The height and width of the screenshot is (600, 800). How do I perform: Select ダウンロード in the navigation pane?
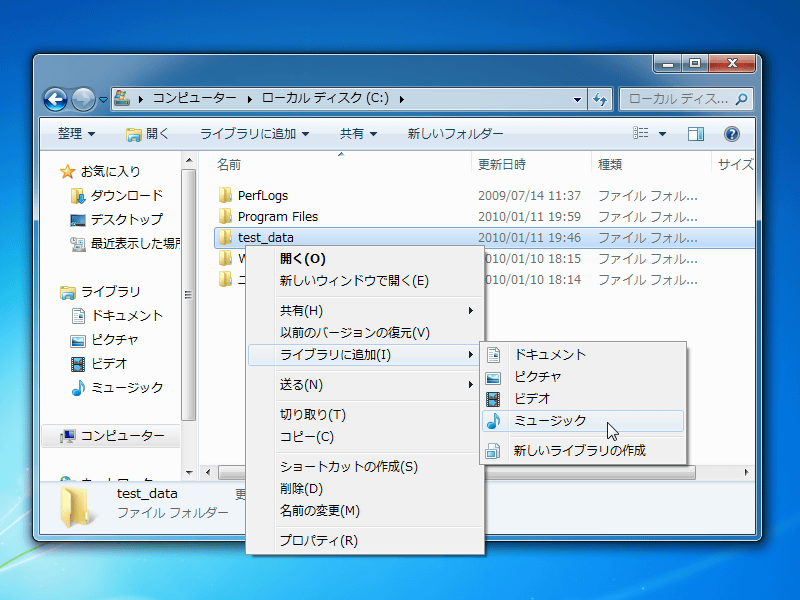tap(117, 195)
